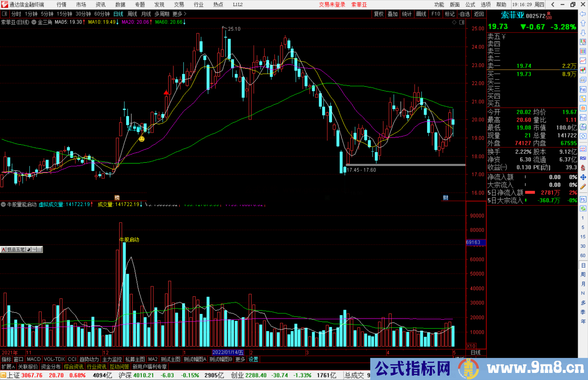Open the 公式 menu
The width and height of the screenshot is (588, 380).
[470, 4]
